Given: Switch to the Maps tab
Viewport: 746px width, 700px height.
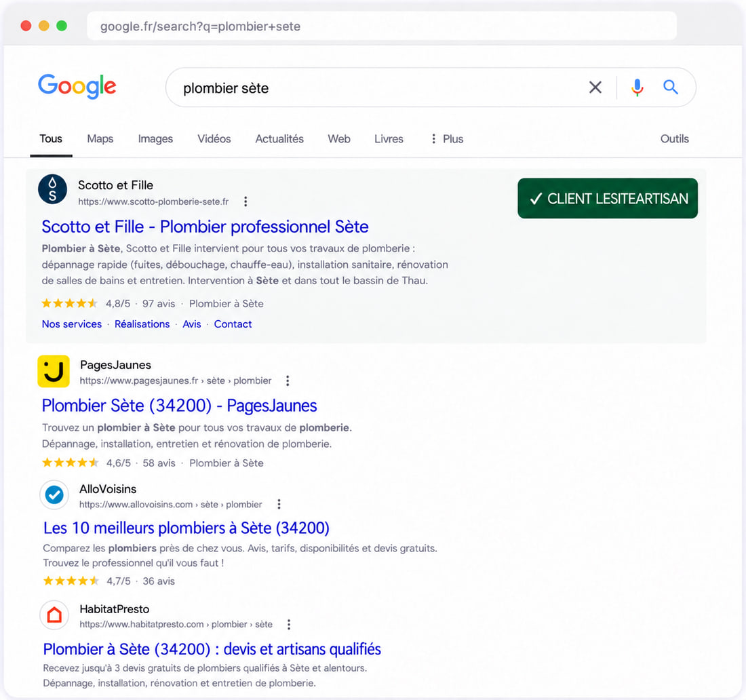Looking at the screenshot, I should click(100, 139).
